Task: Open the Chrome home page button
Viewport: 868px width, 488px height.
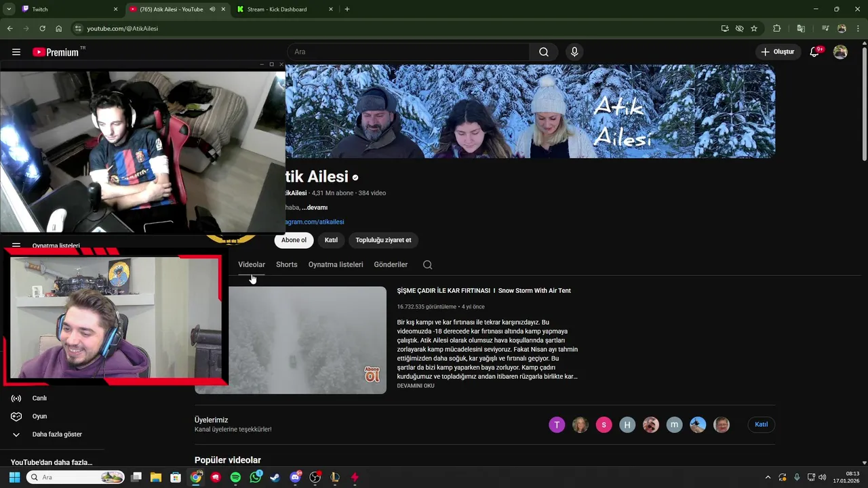Action: [58, 28]
